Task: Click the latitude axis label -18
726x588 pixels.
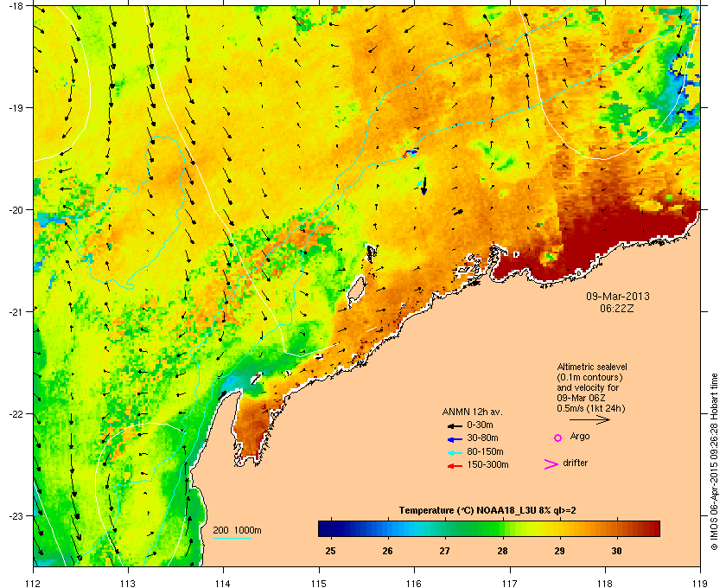Action: (16, 6)
